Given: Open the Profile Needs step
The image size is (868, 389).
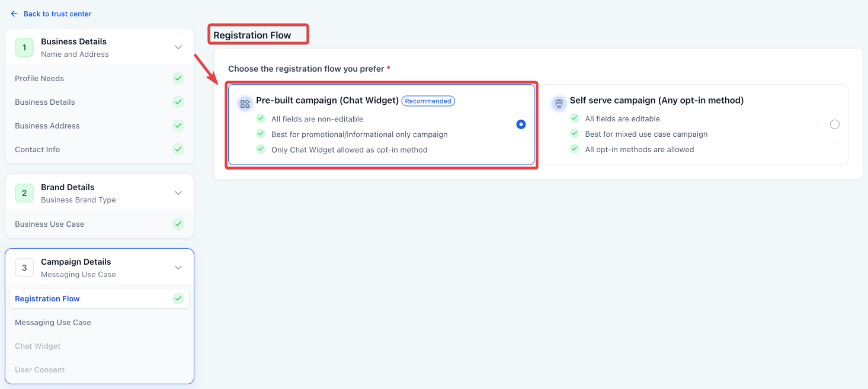Looking at the screenshot, I should [40, 79].
